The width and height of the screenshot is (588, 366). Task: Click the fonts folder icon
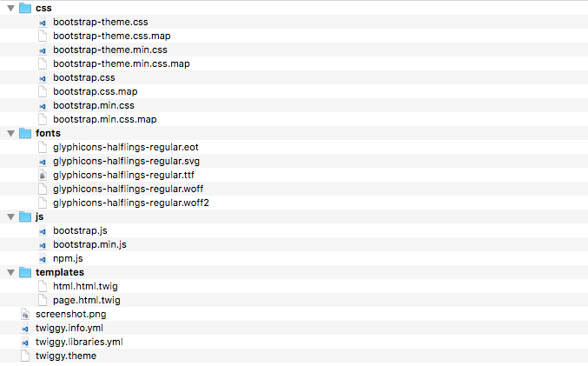click(x=24, y=133)
